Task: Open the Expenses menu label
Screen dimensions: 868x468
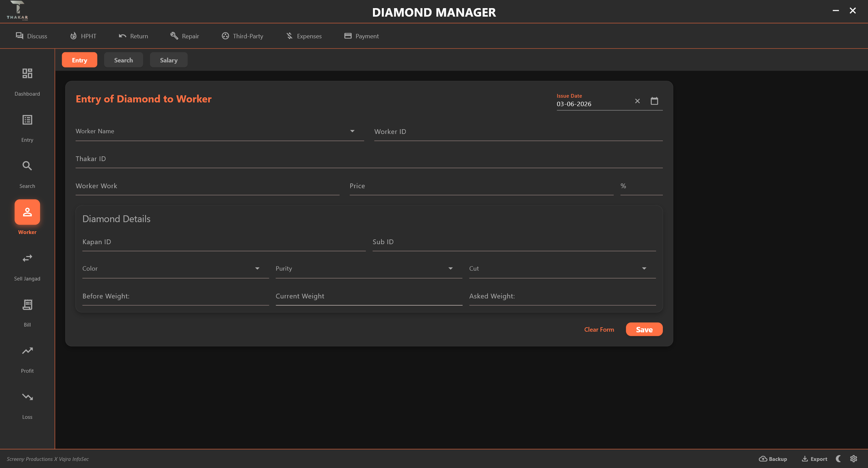Action: tap(309, 36)
